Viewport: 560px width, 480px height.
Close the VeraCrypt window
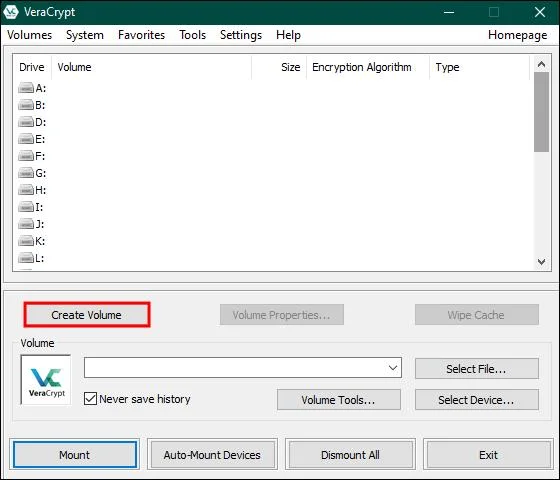point(540,12)
